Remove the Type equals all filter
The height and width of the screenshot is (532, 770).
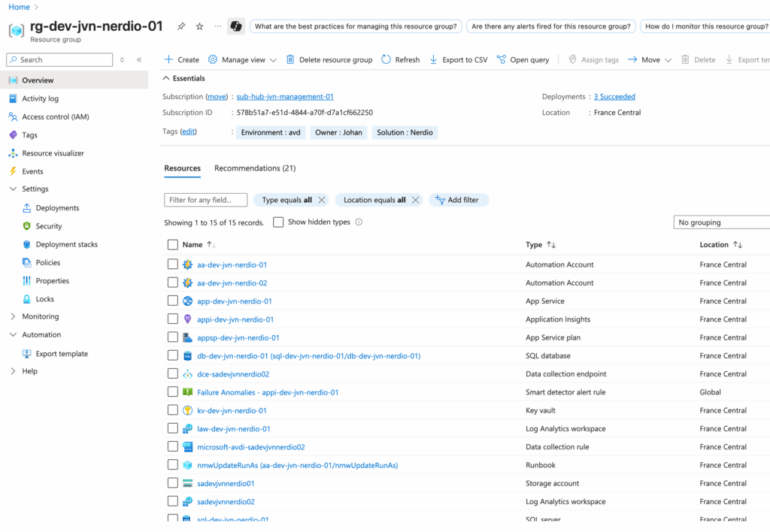(x=322, y=200)
